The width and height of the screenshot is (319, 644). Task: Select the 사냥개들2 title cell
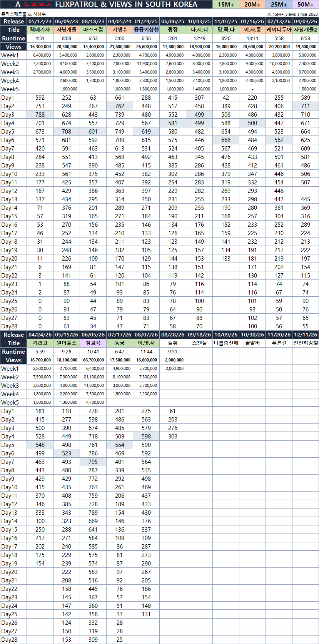(306, 30)
